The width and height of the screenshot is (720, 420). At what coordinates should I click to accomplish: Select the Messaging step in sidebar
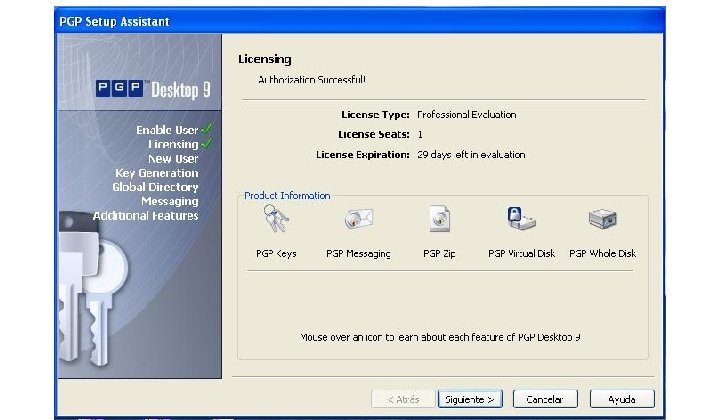[x=170, y=202]
